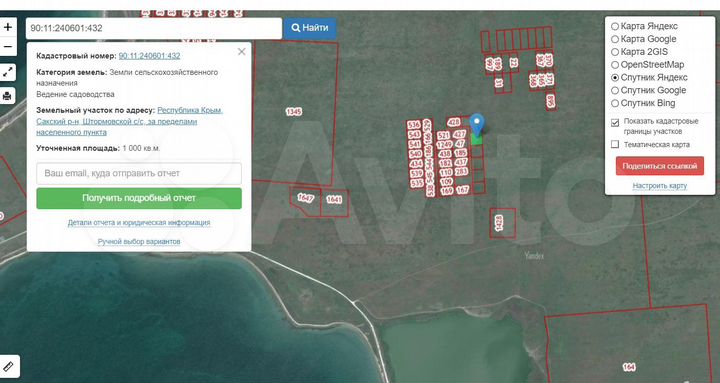The image size is (720, 383).
Task: Click Поделиться ссылкой button
Action: [x=659, y=166]
